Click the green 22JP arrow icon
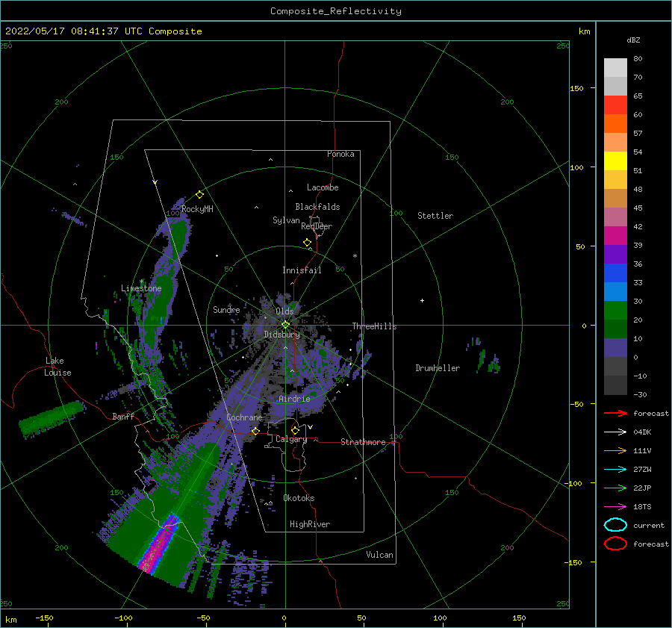This screenshot has height=628, width=672. [x=615, y=488]
